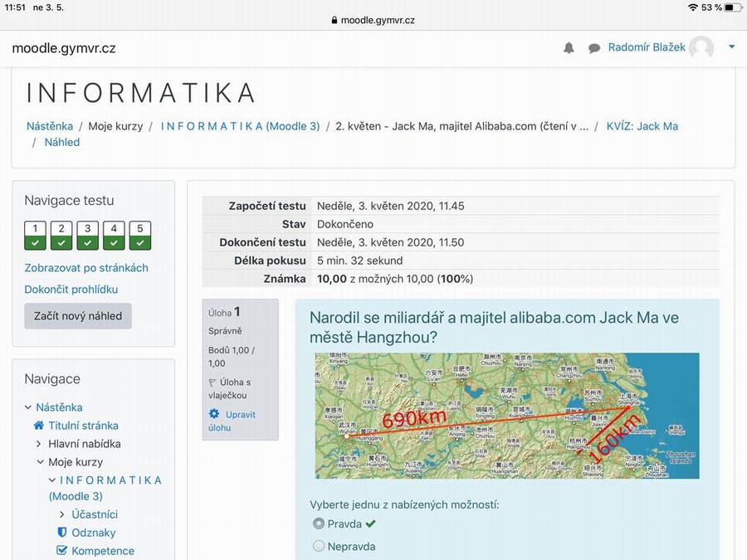Click the shield icon beside Odznaky
Screen dimensions: 747x560
pos(61,533)
